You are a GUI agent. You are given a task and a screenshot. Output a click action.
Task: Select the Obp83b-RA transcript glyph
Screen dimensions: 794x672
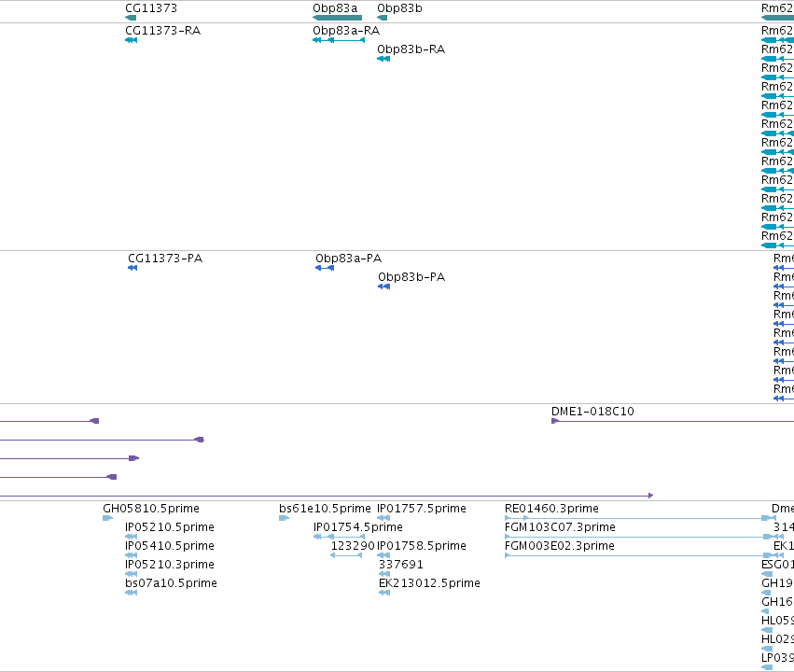coord(383,59)
